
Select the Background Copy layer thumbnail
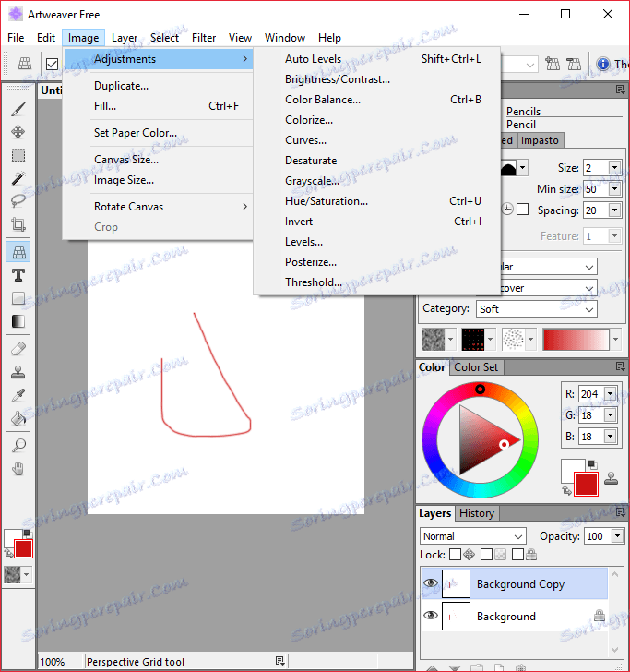[x=456, y=583]
